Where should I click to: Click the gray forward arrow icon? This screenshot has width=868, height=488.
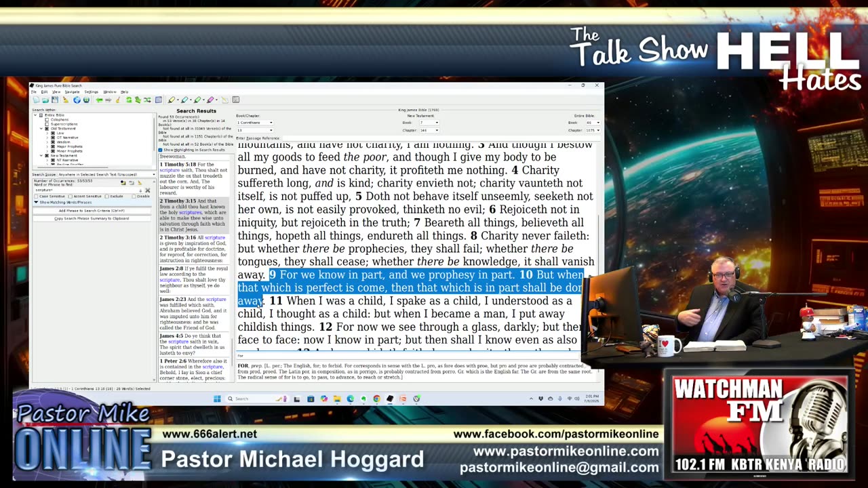click(x=108, y=100)
